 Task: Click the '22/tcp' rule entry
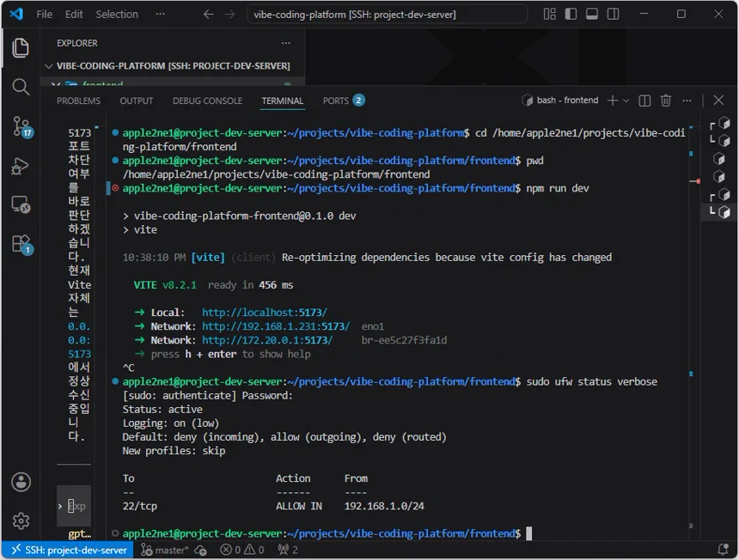[x=139, y=506]
